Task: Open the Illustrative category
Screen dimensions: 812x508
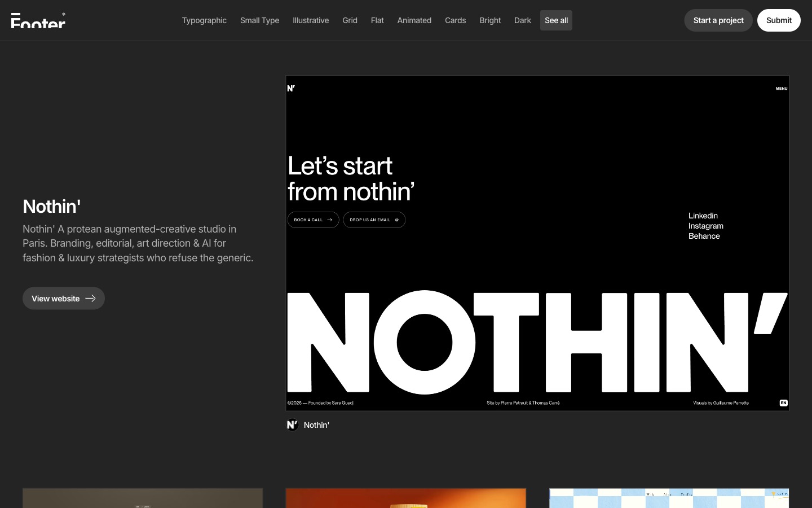Action: coord(311,20)
